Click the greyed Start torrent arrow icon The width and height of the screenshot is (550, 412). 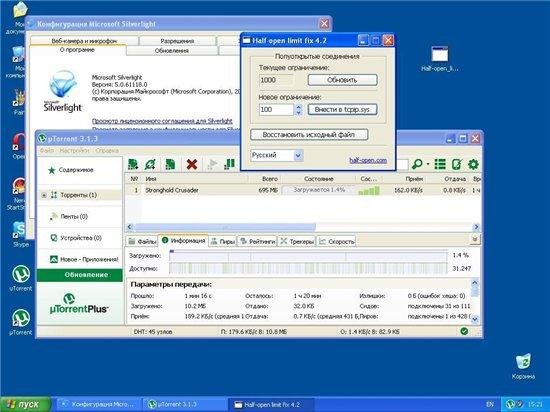click(x=212, y=164)
